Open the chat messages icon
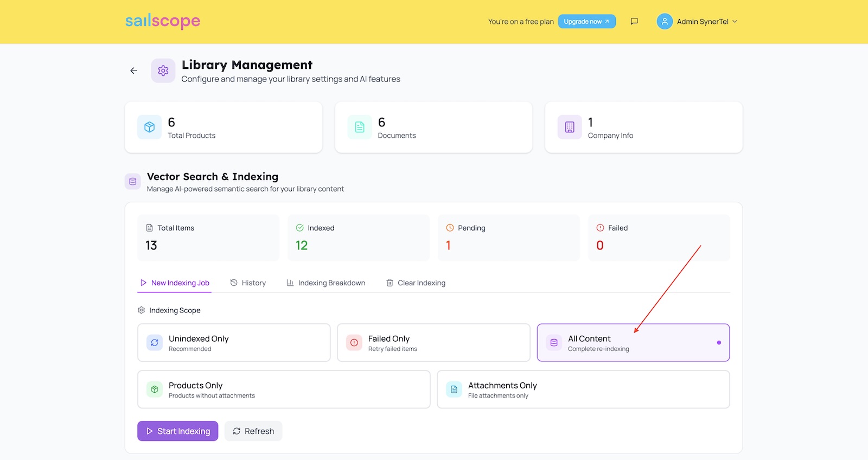 coord(634,22)
